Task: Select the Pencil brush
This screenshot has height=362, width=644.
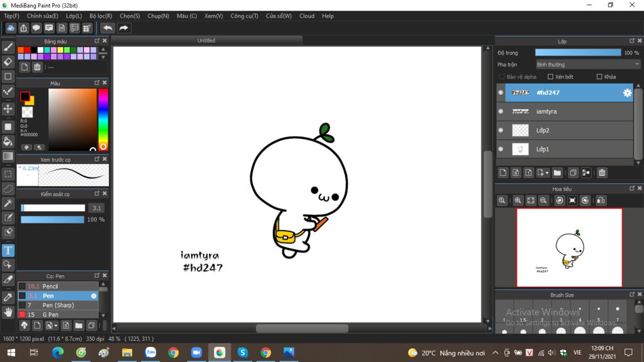Action: click(x=58, y=287)
